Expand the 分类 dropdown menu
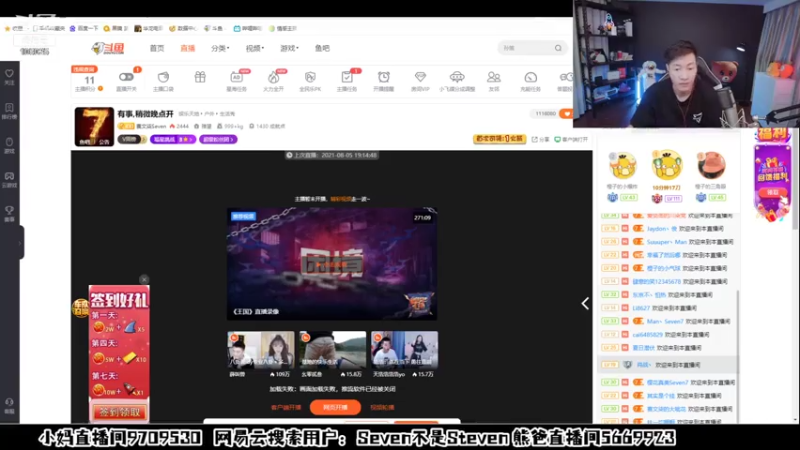The height and width of the screenshot is (450, 800). [x=220, y=48]
